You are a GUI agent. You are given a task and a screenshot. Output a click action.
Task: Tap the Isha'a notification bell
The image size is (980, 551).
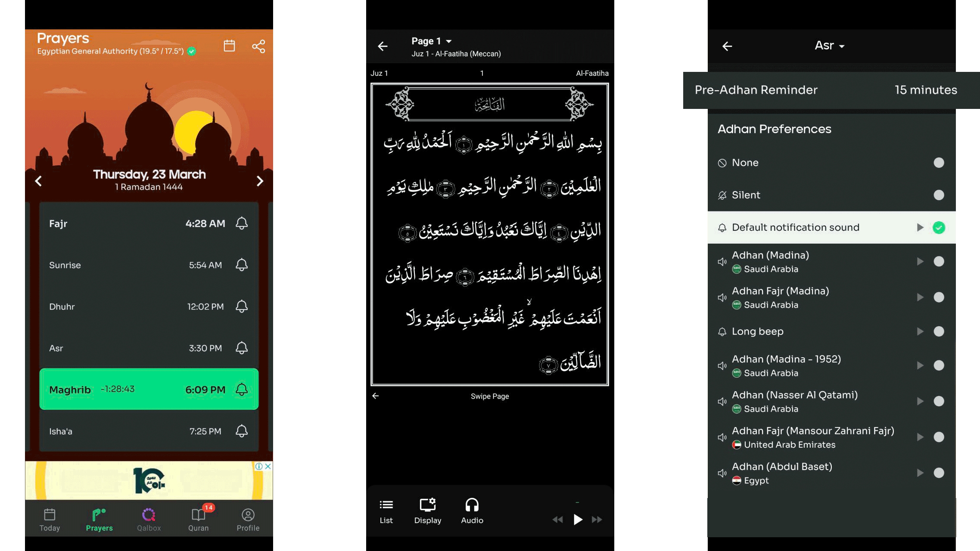242,431
